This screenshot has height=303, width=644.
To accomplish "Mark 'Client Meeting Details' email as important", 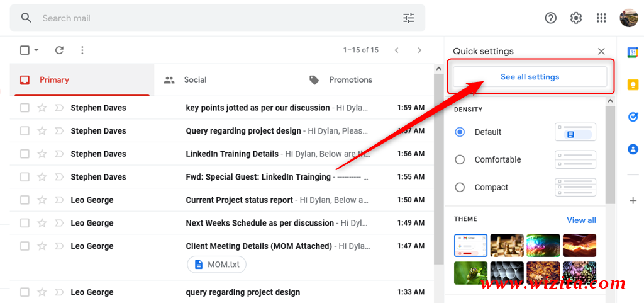I will [59, 246].
